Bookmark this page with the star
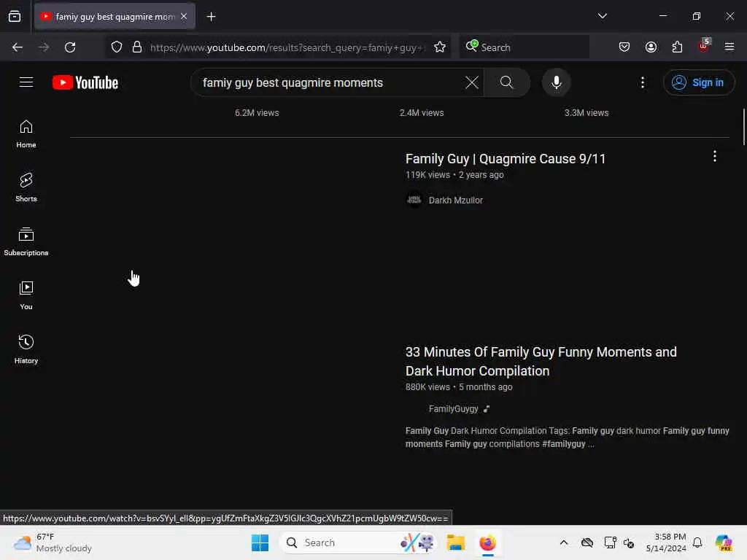Viewport: 747px width, 560px height. click(x=440, y=47)
